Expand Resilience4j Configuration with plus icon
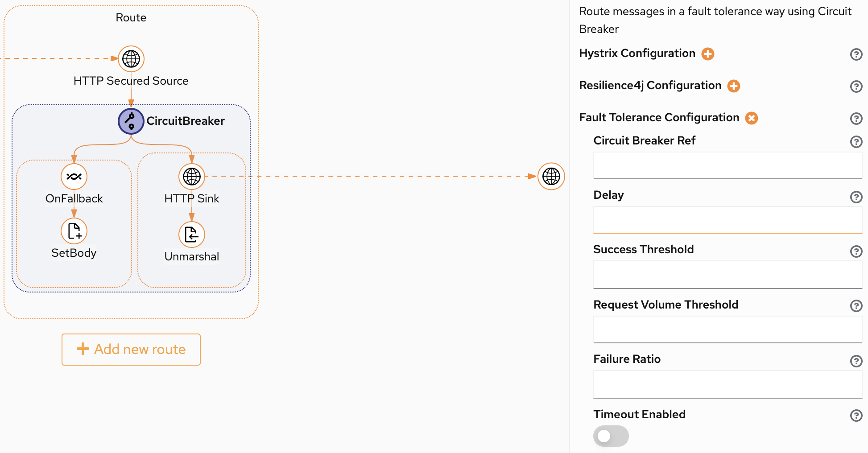 click(734, 86)
